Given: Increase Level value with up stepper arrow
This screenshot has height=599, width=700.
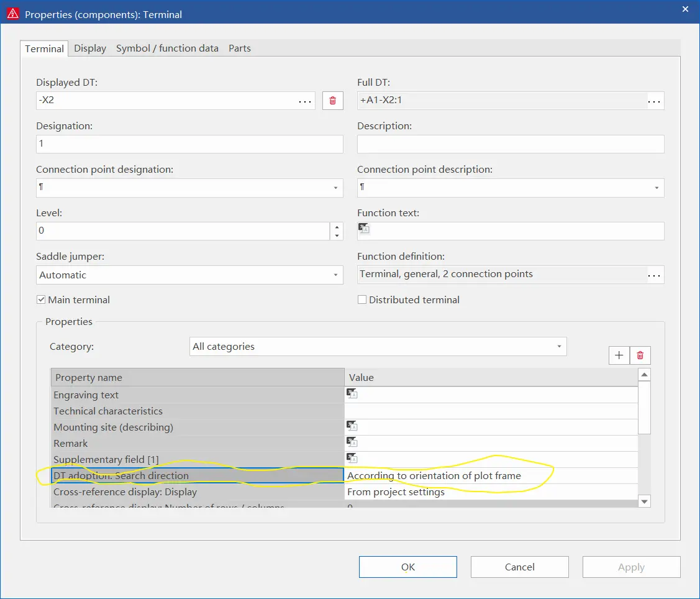Looking at the screenshot, I should coord(337,227).
